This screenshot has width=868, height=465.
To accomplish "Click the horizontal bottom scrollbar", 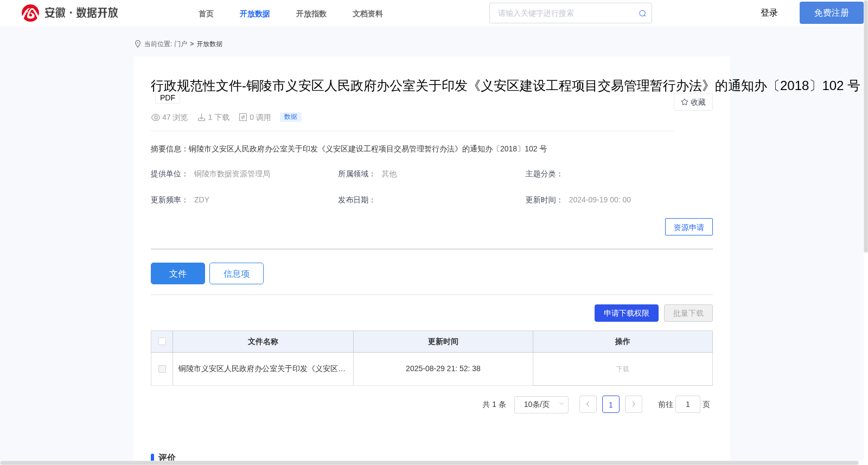I will [429, 463].
